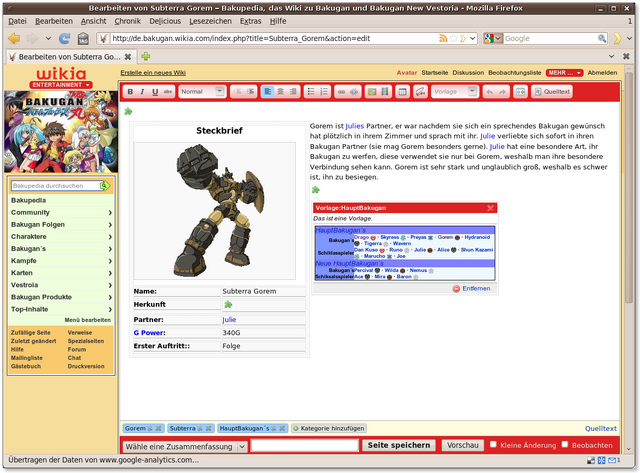Screen dimensions: 640x473
Task: Insert a video via the filmstrip icon
Action: (x=384, y=92)
